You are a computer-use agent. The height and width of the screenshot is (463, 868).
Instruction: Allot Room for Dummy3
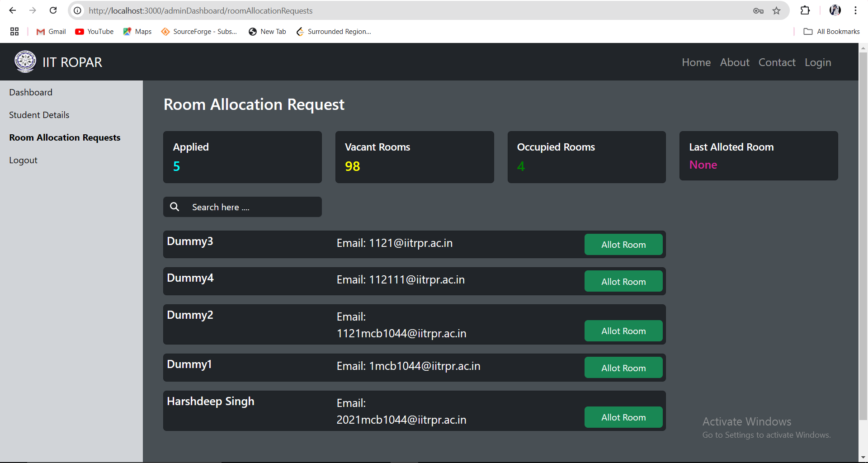click(623, 245)
